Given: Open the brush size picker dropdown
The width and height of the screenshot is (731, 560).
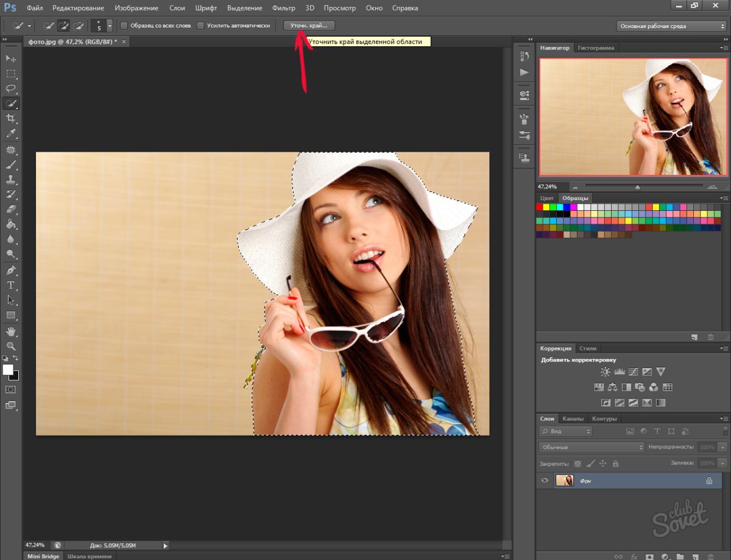Looking at the screenshot, I should [x=110, y=26].
